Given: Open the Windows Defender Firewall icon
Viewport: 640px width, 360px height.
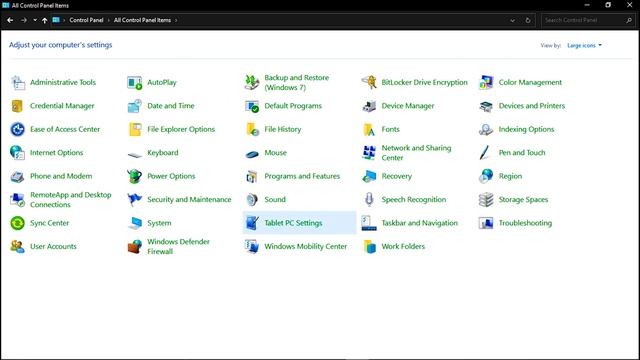Looking at the screenshot, I should point(134,247).
